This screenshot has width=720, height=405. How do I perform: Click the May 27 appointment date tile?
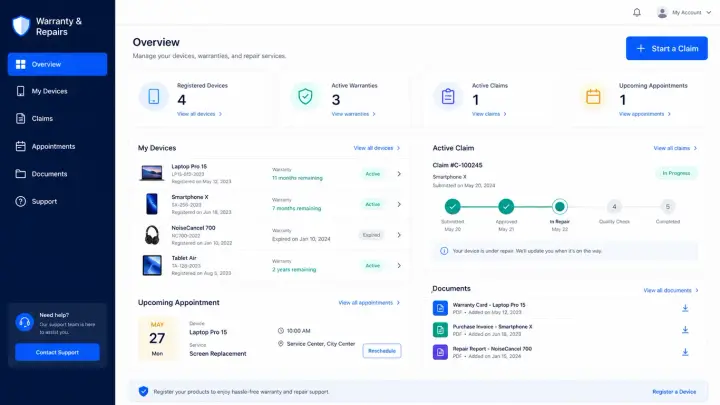pyautogui.click(x=157, y=338)
